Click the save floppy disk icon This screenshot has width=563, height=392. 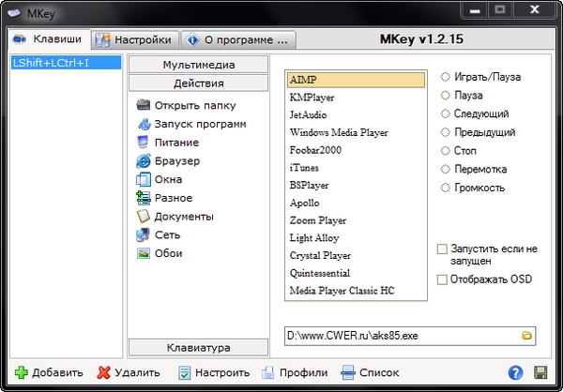[x=540, y=372]
